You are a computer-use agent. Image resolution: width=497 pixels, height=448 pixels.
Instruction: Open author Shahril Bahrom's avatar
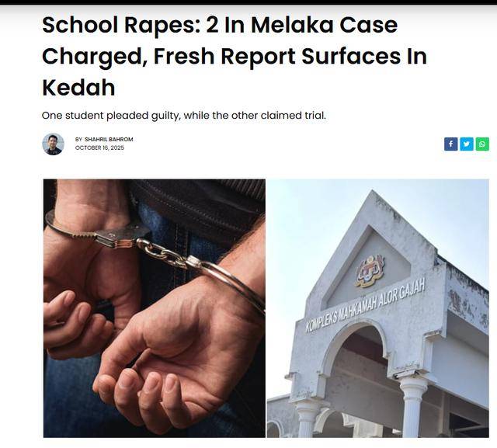click(x=53, y=144)
